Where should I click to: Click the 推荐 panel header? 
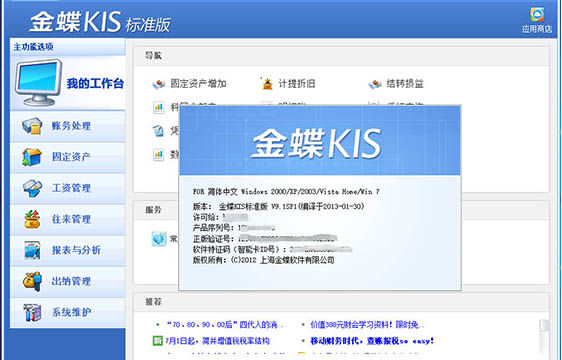click(342, 302)
